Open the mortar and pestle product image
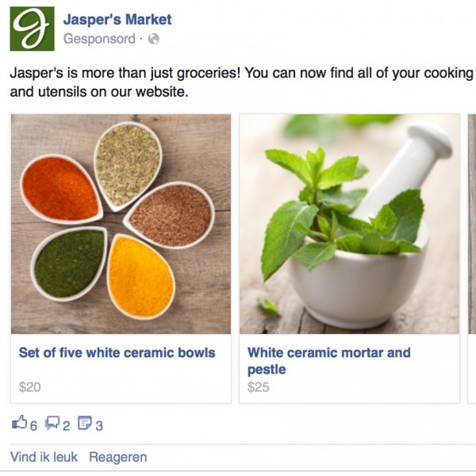This screenshot has width=476, height=476. click(x=349, y=224)
